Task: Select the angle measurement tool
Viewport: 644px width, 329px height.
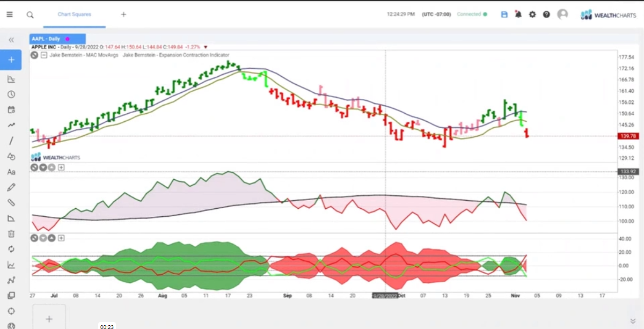Action: click(x=11, y=218)
